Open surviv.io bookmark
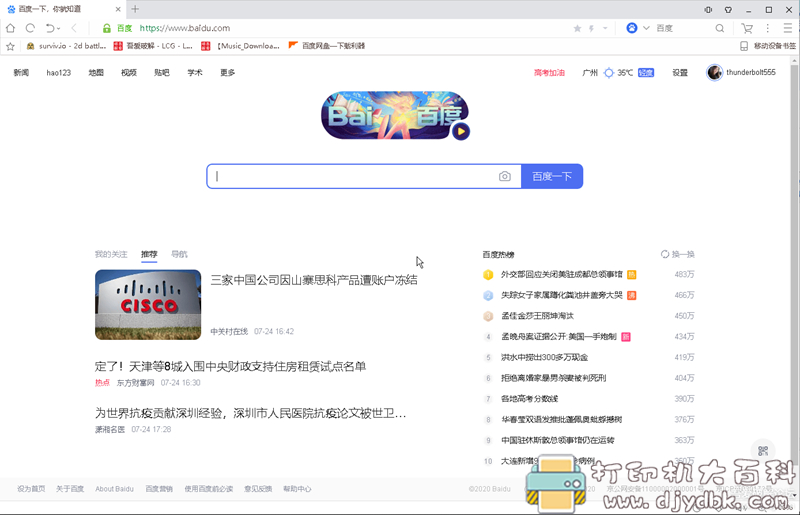 pos(66,46)
